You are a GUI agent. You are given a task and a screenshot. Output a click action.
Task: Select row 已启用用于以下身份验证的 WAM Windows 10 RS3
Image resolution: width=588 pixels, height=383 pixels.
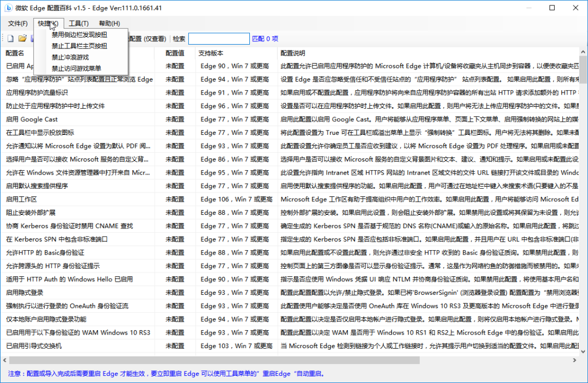click(x=290, y=332)
